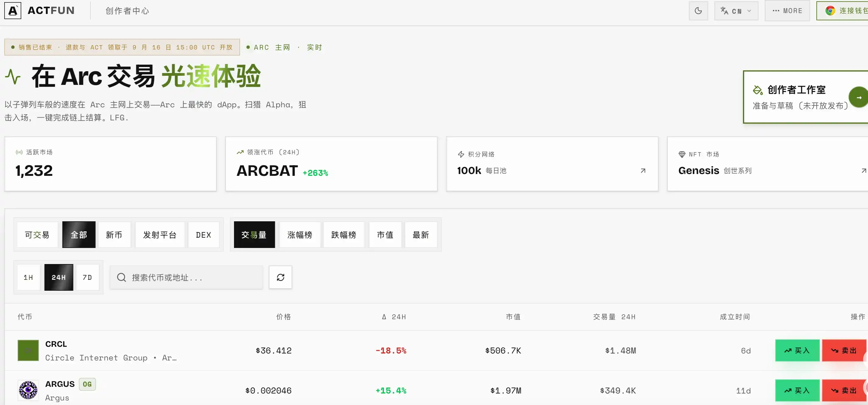
Task: Click the lightning icon beside 积分网络
Action: [x=461, y=154]
